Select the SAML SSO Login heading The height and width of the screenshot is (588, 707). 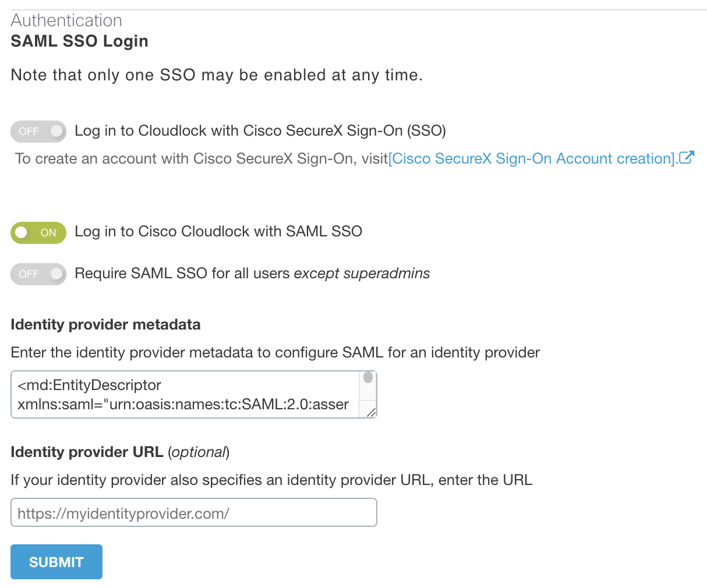[x=79, y=41]
